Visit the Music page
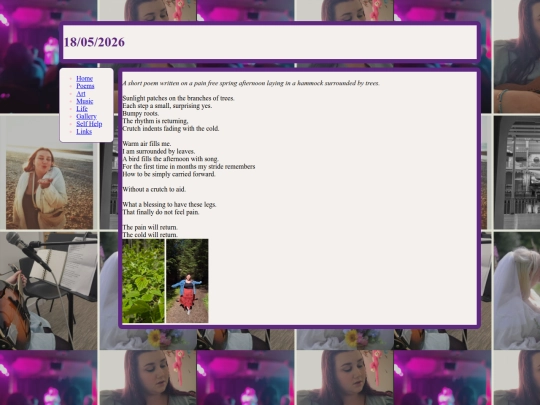540x405 pixels. point(84,101)
